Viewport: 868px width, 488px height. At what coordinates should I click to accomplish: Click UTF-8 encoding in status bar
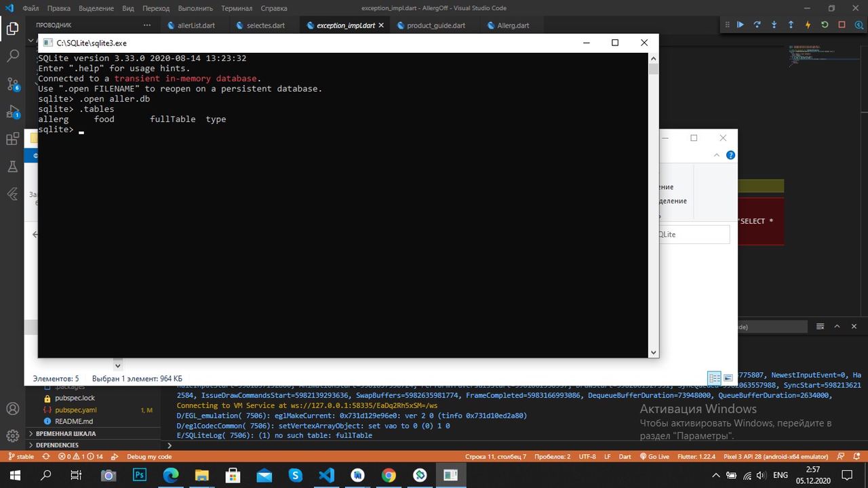pyautogui.click(x=587, y=457)
